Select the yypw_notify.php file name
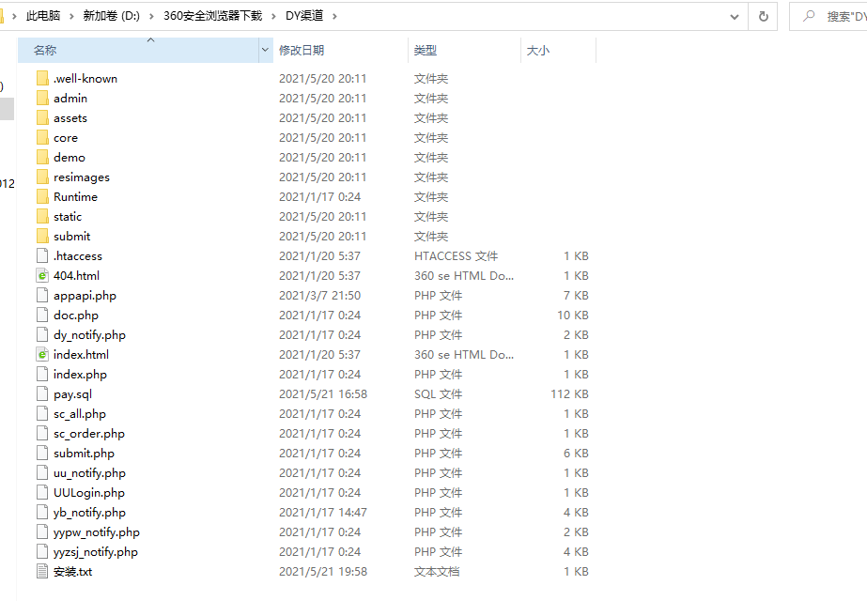The height and width of the screenshot is (616, 867). pyautogui.click(x=97, y=532)
